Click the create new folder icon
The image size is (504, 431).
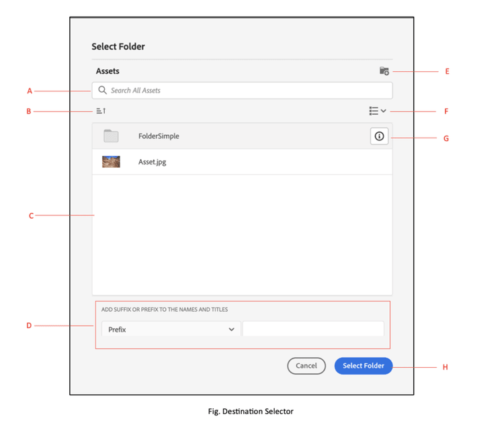(x=384, y=71)
